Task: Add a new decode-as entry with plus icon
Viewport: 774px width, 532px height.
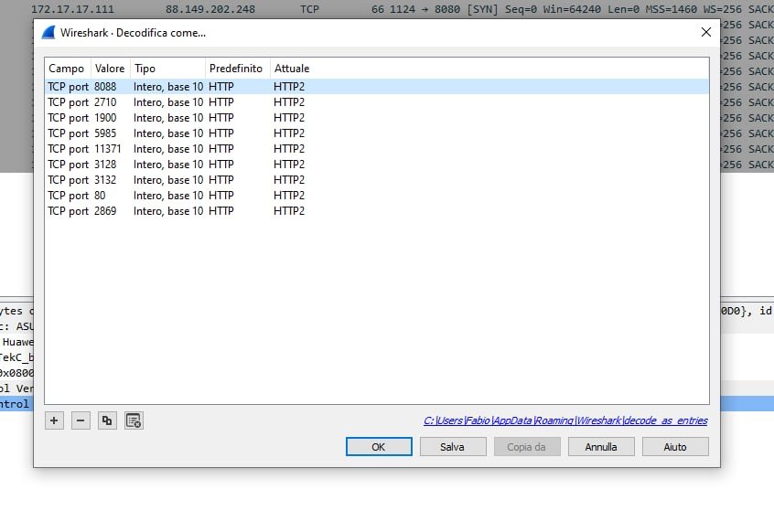Action: pyautogui.click(x=54, y=420)
